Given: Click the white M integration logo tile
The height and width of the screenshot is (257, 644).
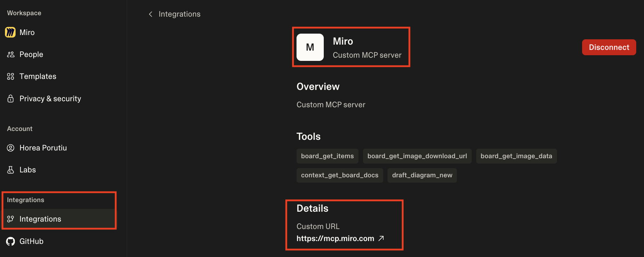Looking at the screenshot, I should pos(310,47).
